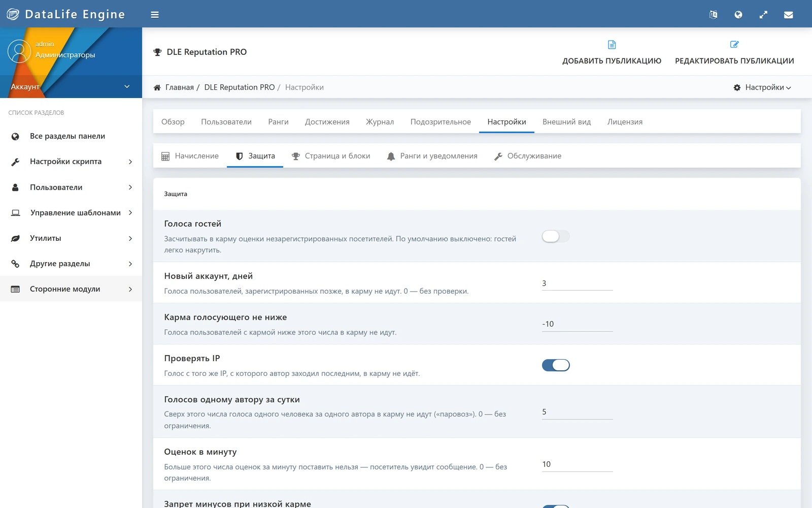Open the Страница и блоки sub-tab

point(331,156)
